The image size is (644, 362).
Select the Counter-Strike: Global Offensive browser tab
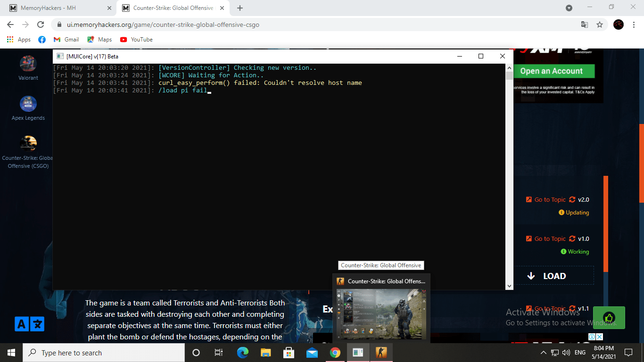coord(173,8)
